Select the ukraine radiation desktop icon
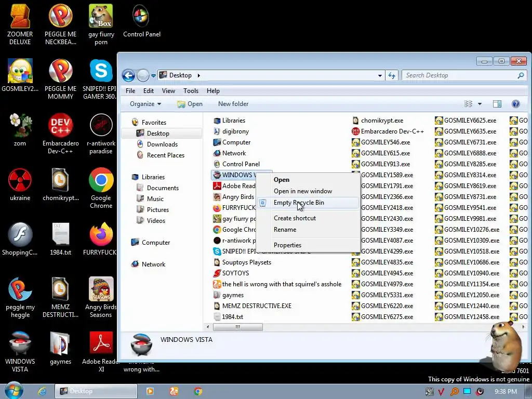 pos(20,184)
